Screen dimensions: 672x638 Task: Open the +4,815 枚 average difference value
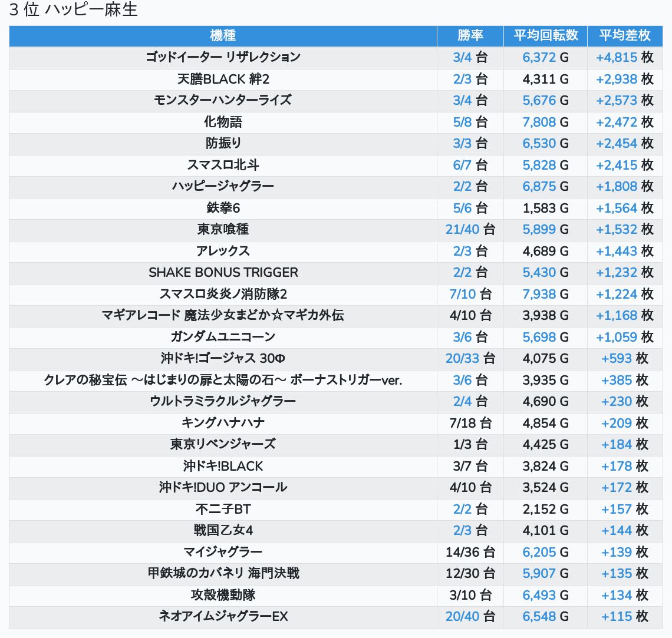tap(624, 58)
